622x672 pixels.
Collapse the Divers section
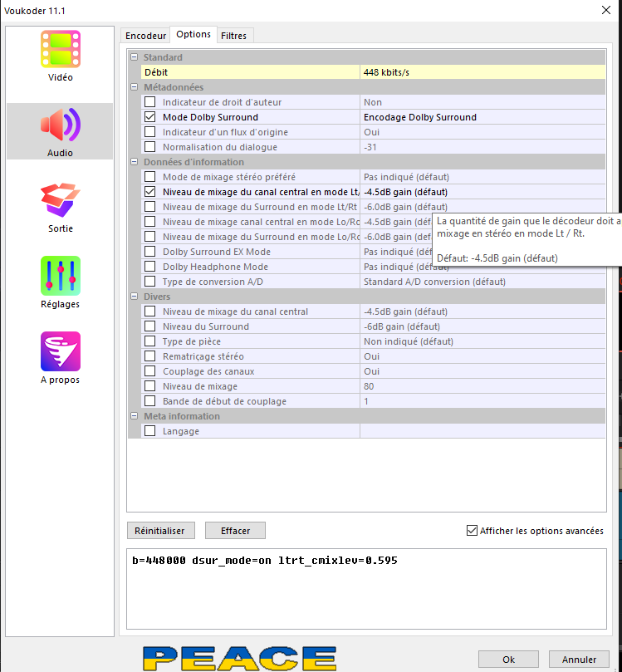134,297
